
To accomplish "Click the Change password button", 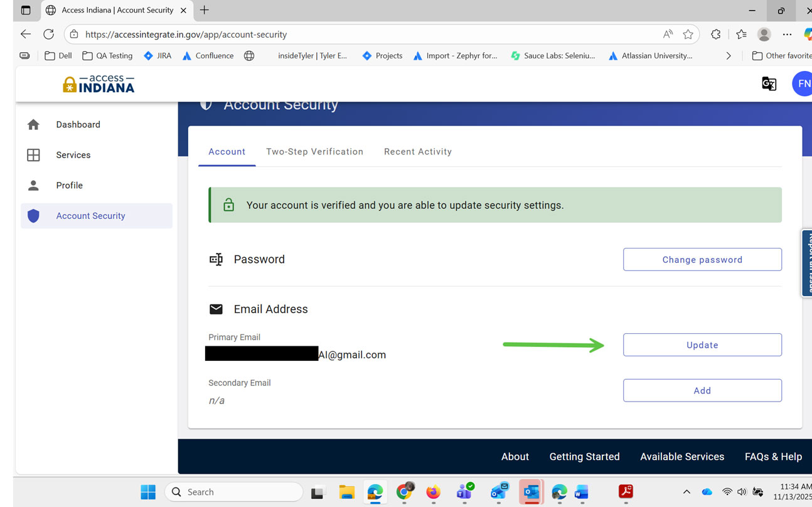I will point(702,260).
